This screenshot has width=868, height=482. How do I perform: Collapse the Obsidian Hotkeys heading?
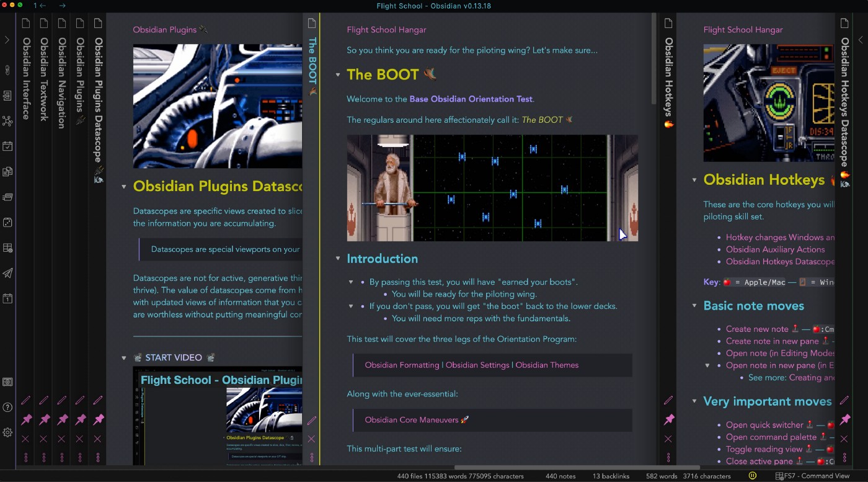tap(694, 180)
